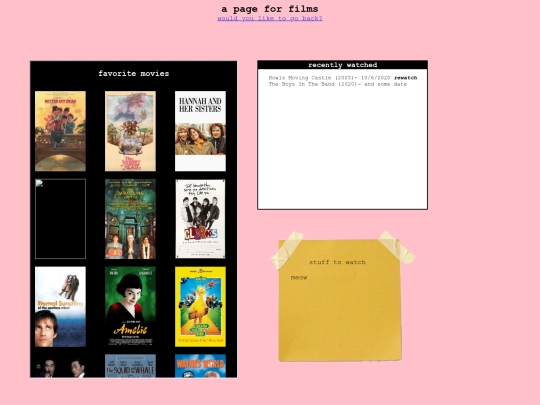This screenshot has width=540, height=405.
Task: Click the 'would you like to go back?' link
Action: 270,18
